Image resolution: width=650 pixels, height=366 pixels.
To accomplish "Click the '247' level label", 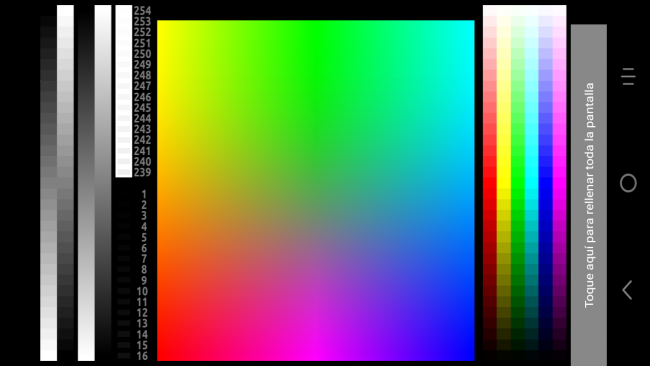I will click(142, 86).
